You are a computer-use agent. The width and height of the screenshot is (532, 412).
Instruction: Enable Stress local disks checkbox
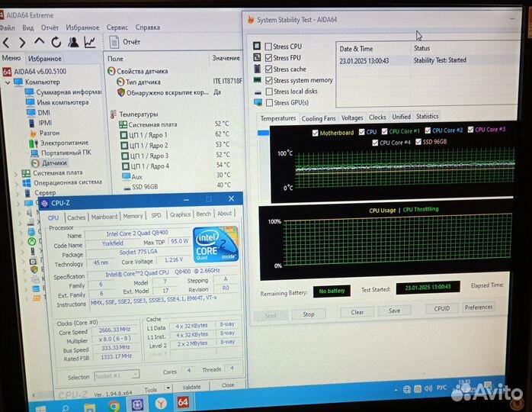coord(269,92)
